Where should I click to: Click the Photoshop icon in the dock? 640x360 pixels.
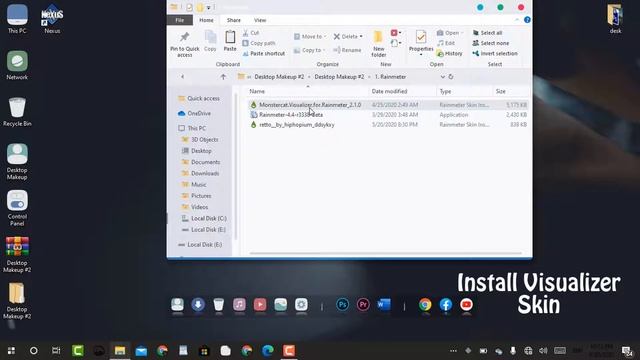point(342,304)
